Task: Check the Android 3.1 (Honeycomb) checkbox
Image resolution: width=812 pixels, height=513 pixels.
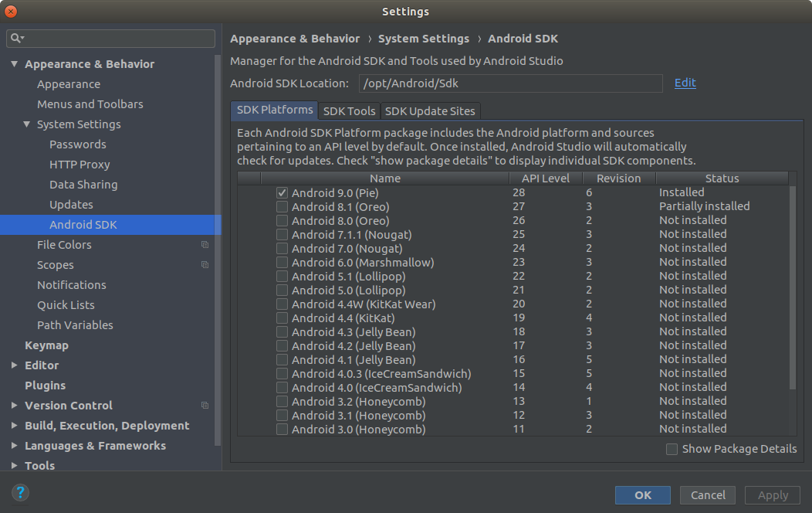Action: coord(282,416)
